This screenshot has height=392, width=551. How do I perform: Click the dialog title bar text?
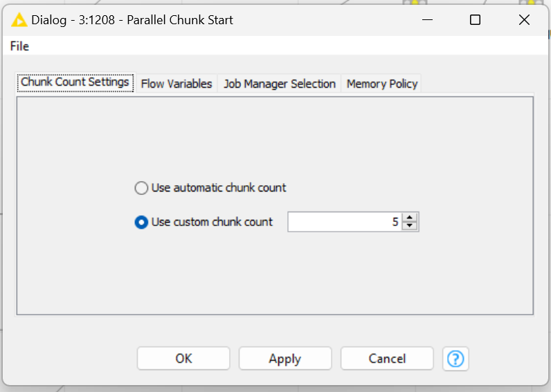(x=132, y=20)
